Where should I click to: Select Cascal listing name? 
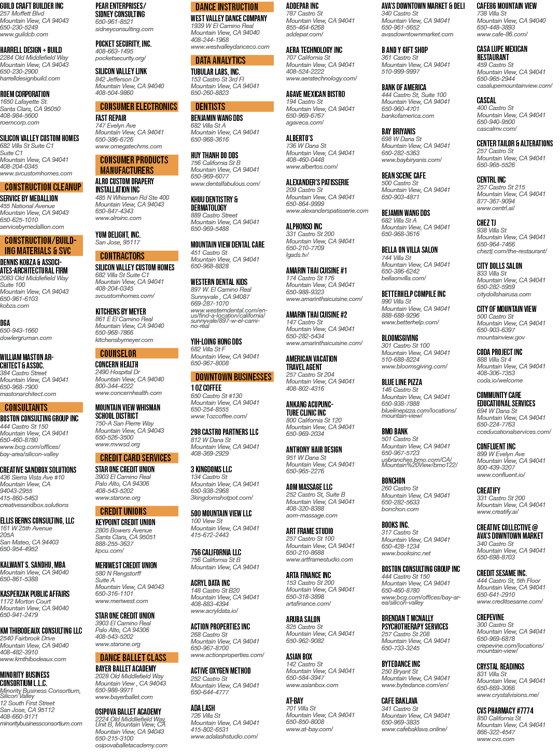click(486, 100)
